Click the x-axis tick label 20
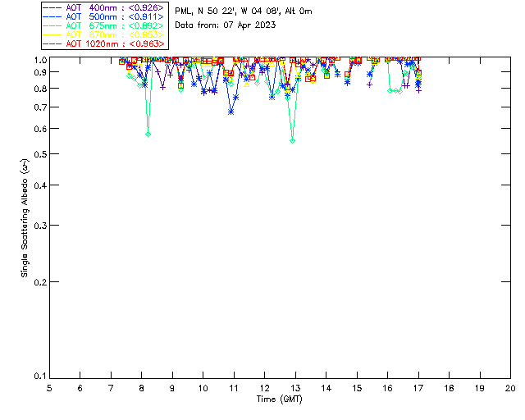This screenshot has height=420, width=525. click(x=510, y=388)
